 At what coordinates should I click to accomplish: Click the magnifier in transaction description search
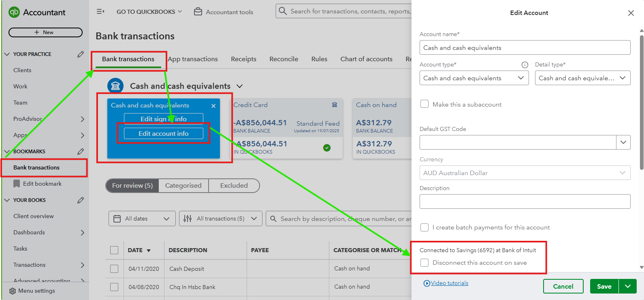(x=273, y=219)
